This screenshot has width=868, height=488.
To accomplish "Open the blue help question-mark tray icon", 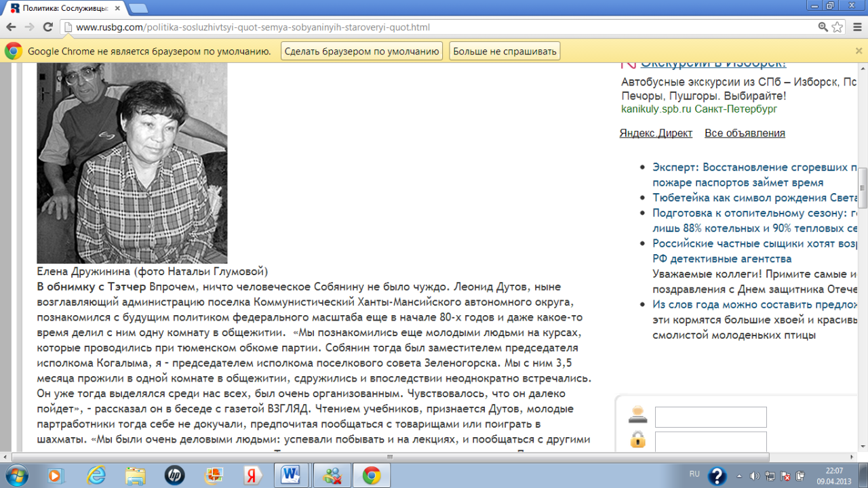I will pos(717,476).
